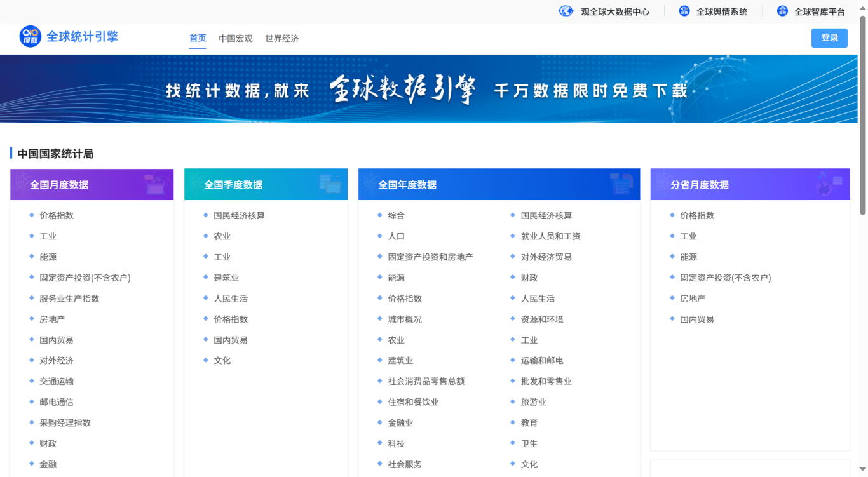Click the 观全球大数据中心 globe icon
Image resolution: width=868 pixels, height=477 pixels.
[566, 11]
